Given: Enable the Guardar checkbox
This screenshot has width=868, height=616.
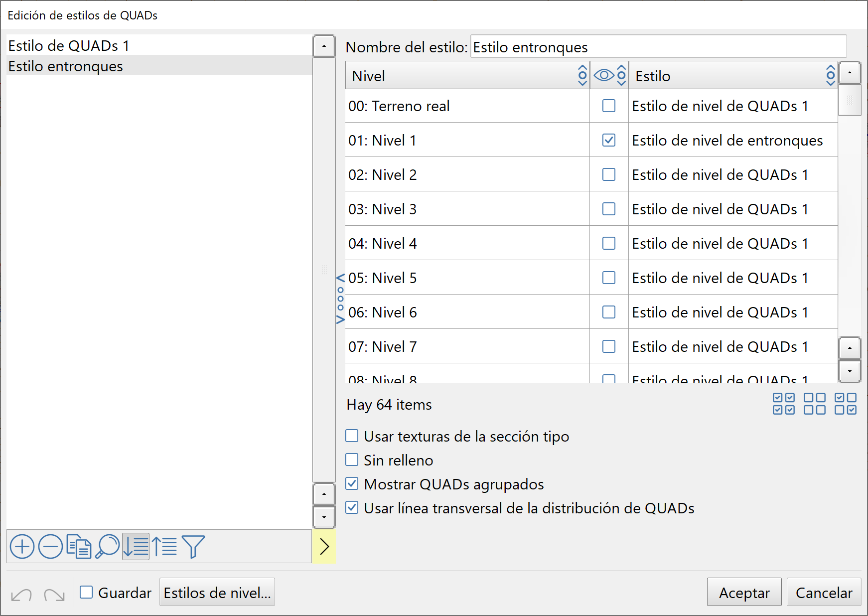Looking at the screenshot, I should click(86, 592).
